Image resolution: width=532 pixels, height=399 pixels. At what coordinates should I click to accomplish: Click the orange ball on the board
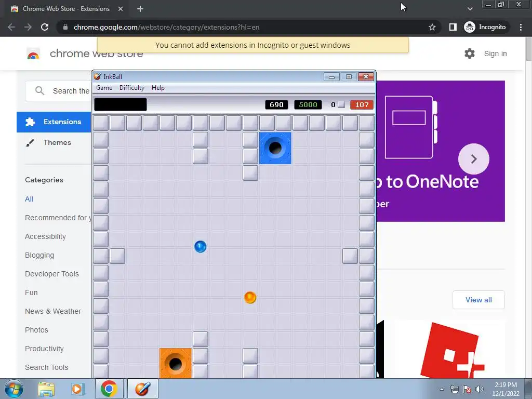(250, 297)
